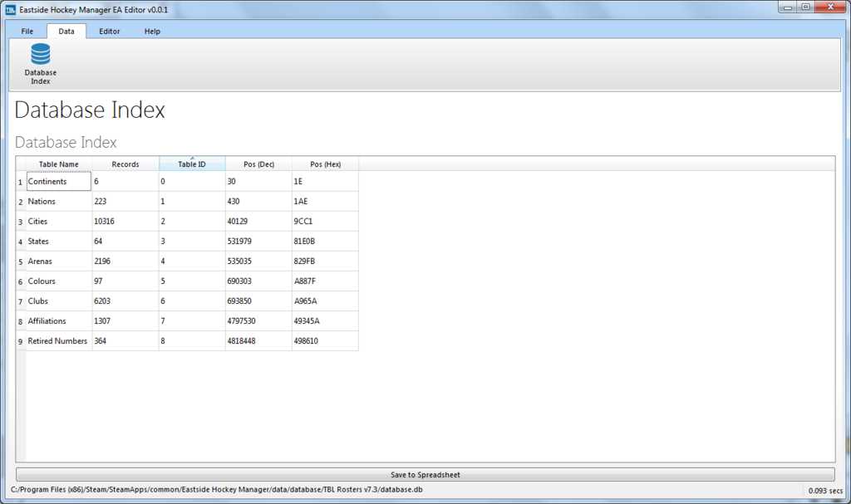Select the Clubs table row

(x=58, y=301)
